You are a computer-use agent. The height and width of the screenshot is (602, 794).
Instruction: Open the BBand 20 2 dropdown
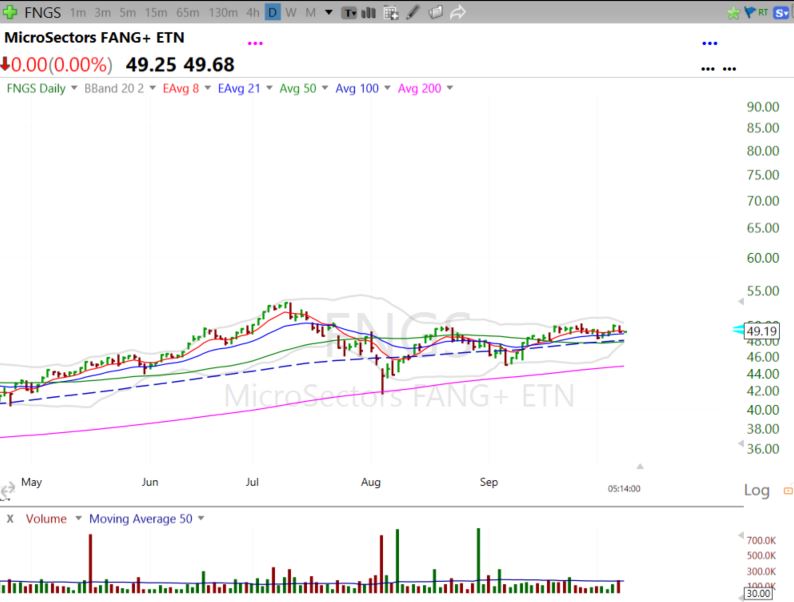(152, 88)
